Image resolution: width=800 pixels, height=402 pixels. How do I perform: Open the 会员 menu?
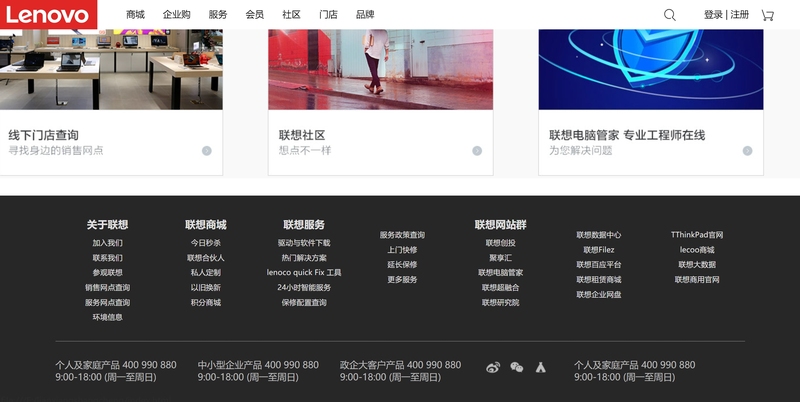tap(255, 15)
